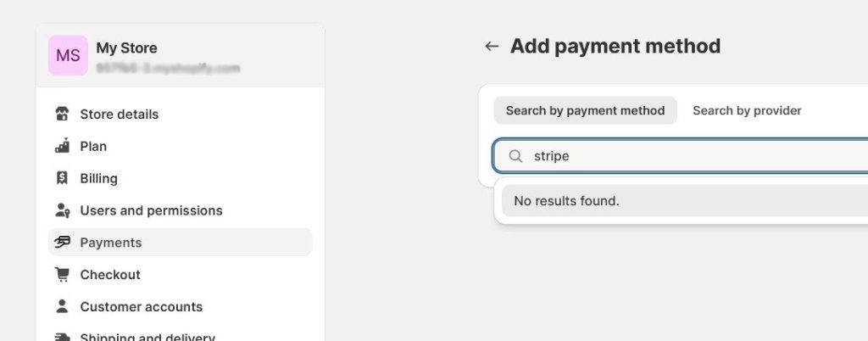This screenshot has width=868, height=341.
Task: Click the magnifier icon in search box
Action: [x=515, y=156]
